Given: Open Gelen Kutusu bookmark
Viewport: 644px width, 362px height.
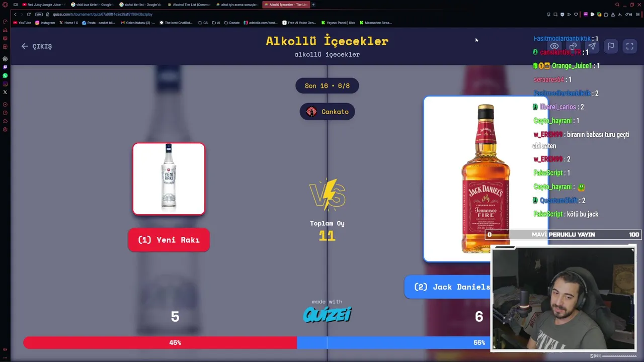Looking at the screenshot, I should tap(137, 23).
